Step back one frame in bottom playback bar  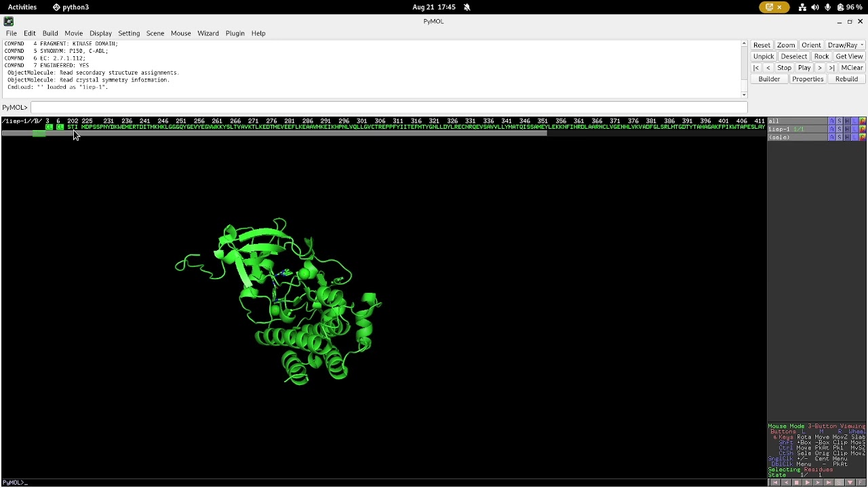point(786,483)
